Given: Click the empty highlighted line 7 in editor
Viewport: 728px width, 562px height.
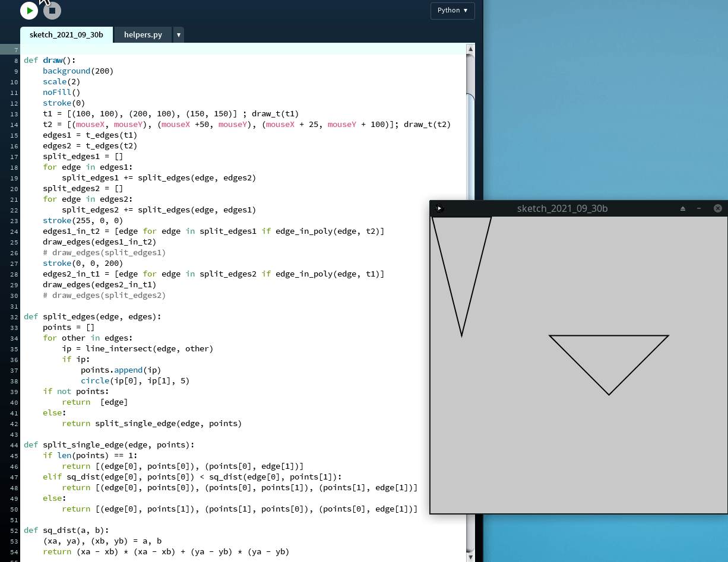Looking at the screenshot, I should tap(243, 49).
